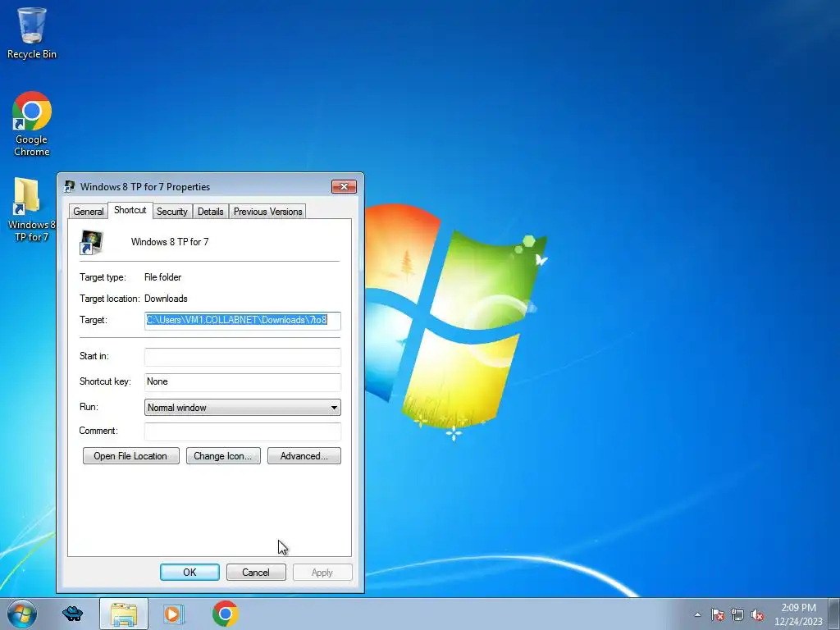The height and width of the screenshot is (630, 840).
Task: Switch to the Details tab
Action: (x=211, y=212)
